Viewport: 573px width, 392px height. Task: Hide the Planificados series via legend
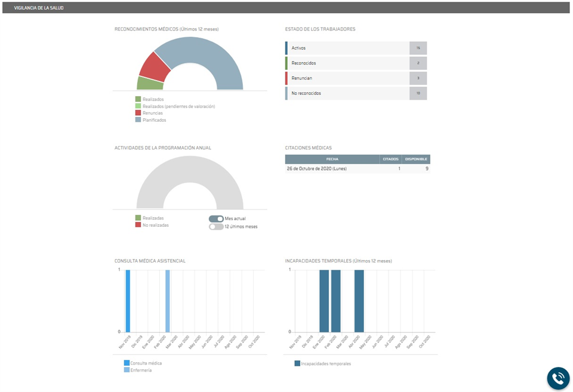coord(154,120)
